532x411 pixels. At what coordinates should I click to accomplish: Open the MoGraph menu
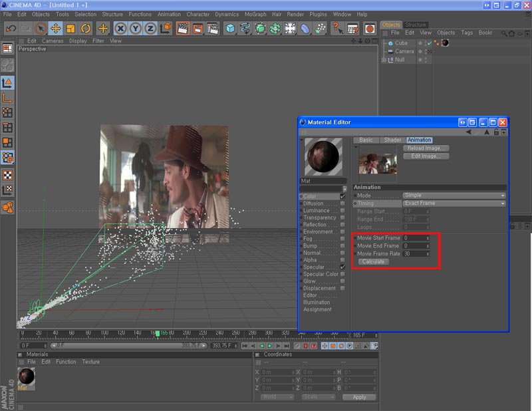pos(255,14)
